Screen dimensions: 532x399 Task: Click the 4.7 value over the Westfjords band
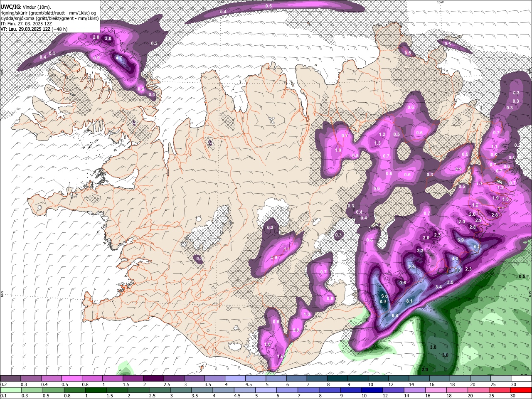(119, 59)
